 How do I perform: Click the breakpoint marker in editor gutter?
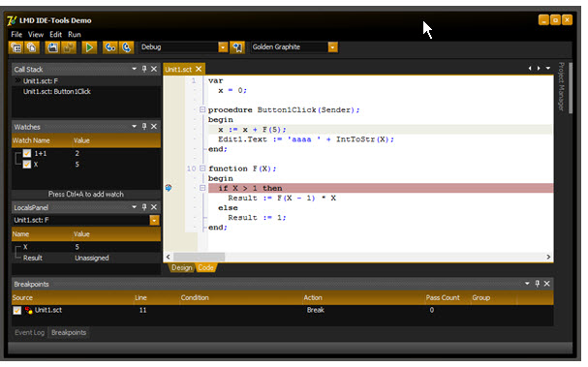[x=169, y=188]
